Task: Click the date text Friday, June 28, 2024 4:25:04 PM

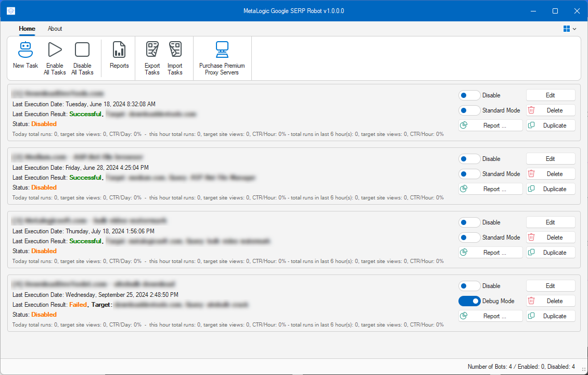Action: coord(107,167)
